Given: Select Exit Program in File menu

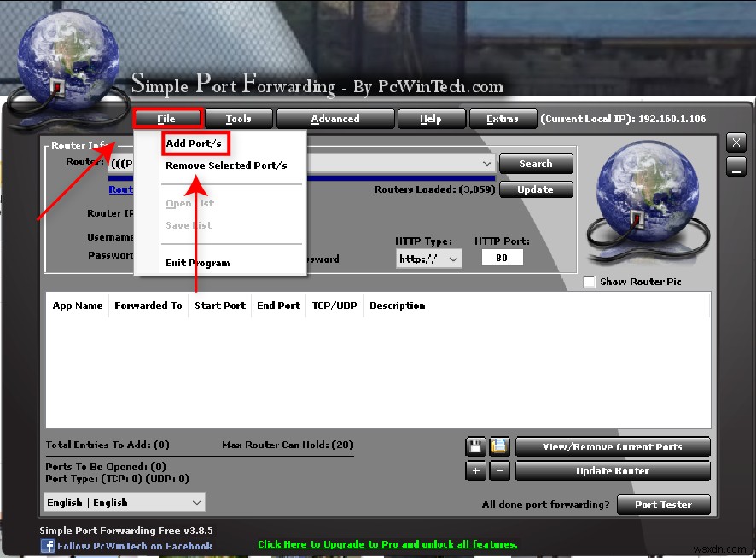Looking at the screenshot, I should [x=198, y=263].
